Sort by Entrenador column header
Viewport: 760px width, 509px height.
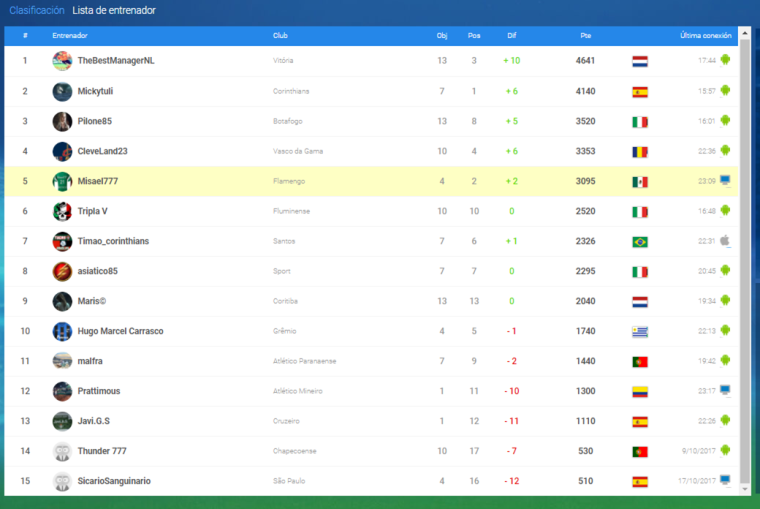click(70, 35)
